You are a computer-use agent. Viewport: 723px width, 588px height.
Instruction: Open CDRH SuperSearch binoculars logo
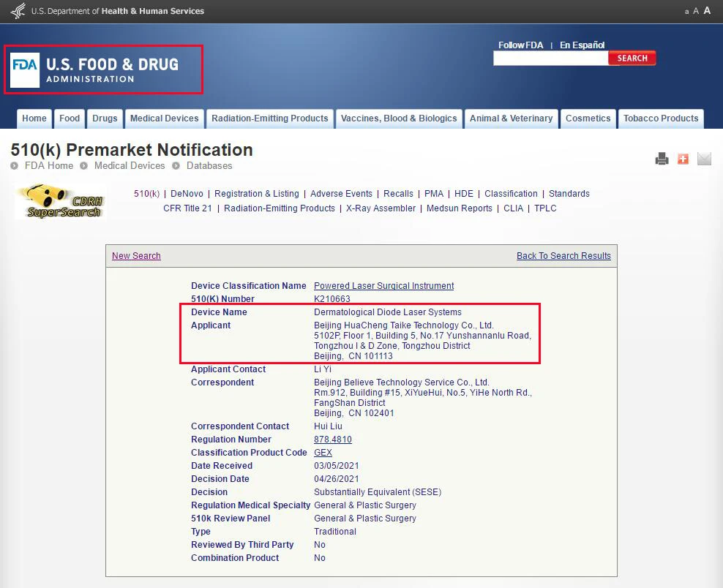coord(61,201)
